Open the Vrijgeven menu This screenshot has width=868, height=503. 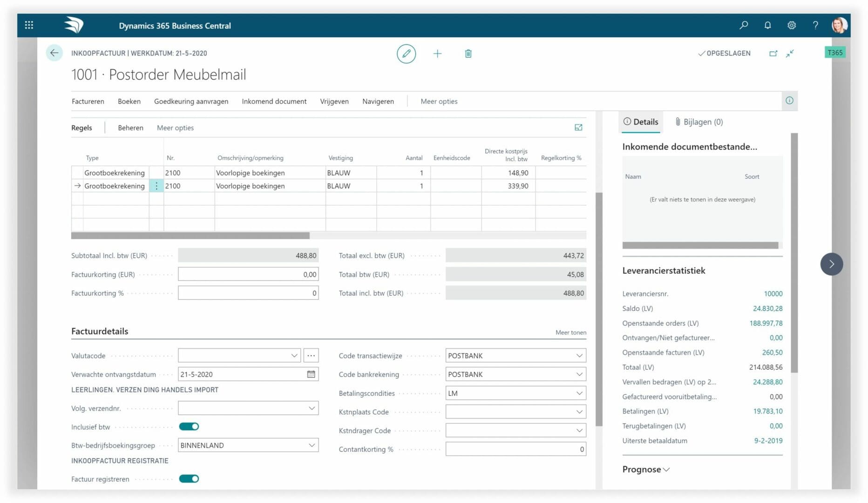334,101
